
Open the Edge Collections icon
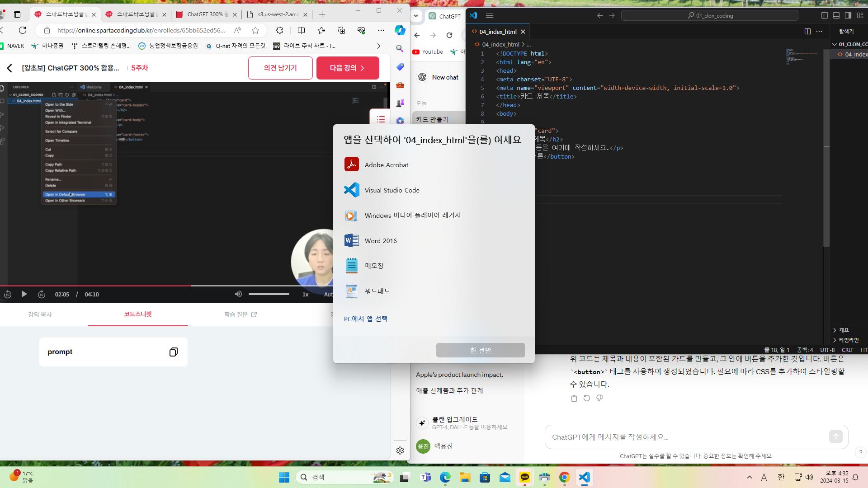pos(341,30)
